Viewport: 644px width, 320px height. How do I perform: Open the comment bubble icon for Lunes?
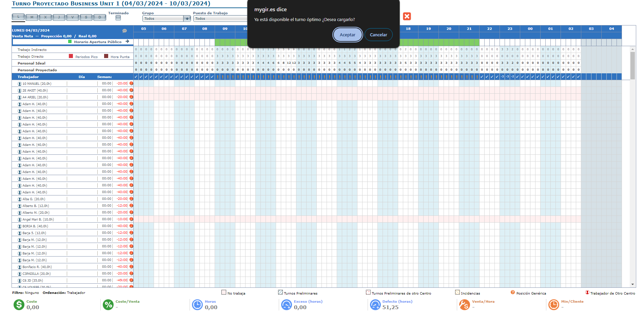click(124, 31)
